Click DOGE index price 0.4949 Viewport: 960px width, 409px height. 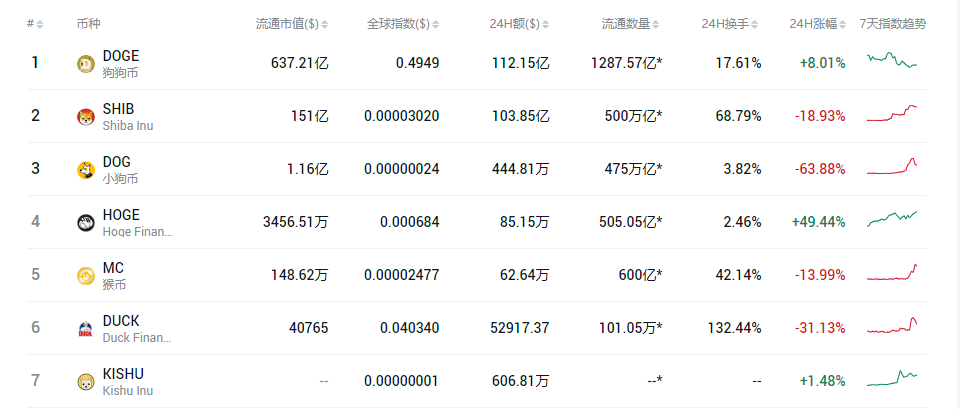tap(418, 63)
